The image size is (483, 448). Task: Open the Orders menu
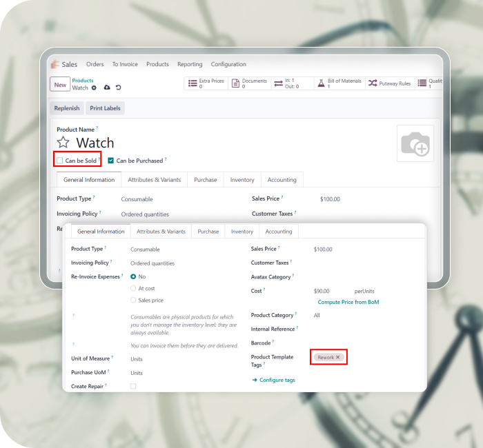tap(95, 64)
